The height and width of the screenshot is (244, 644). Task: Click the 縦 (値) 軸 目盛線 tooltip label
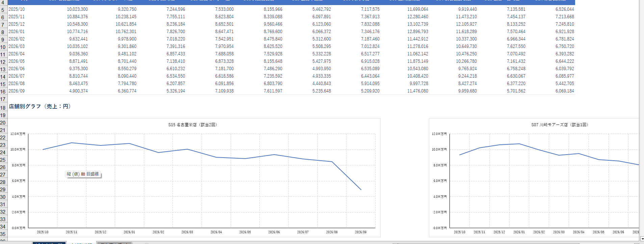coord(83,174)
